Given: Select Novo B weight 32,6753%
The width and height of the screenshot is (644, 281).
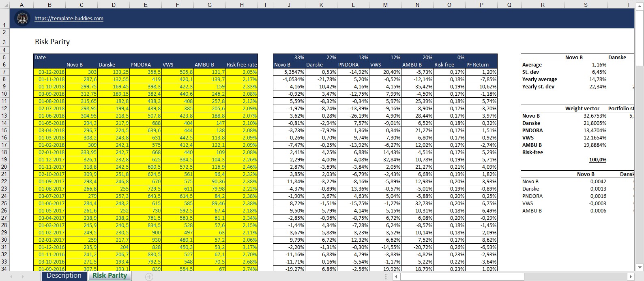Looking at the screenshot, I should pyautogui.click(x=585, y=116).
